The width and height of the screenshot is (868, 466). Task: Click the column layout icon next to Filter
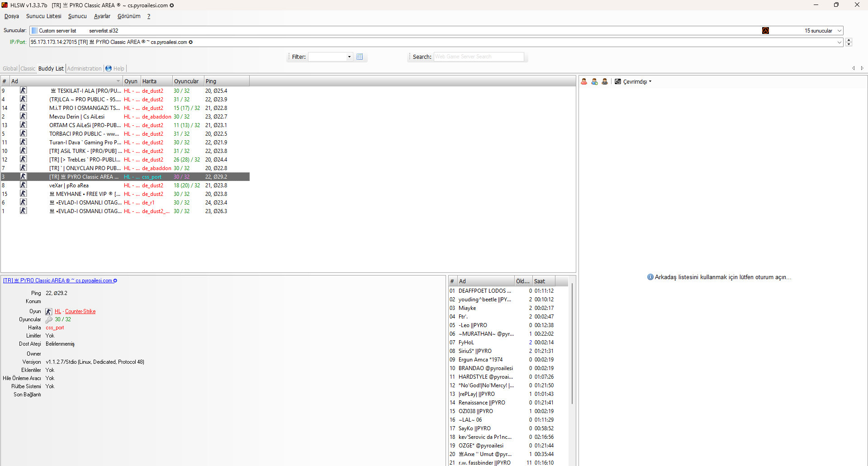(360, 57)
